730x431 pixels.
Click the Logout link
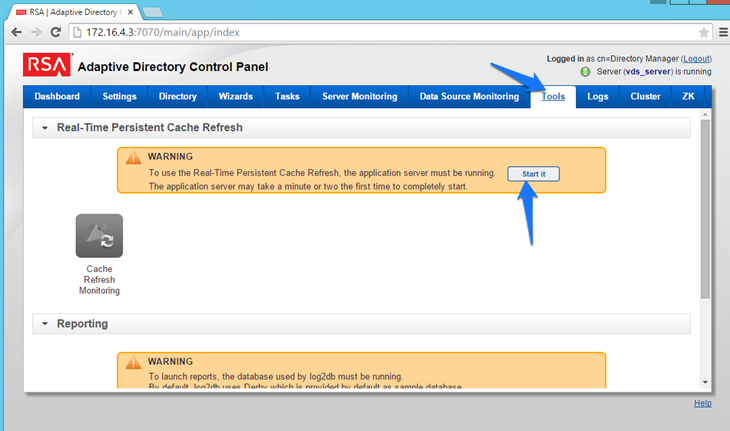click(x=696, y=59)
